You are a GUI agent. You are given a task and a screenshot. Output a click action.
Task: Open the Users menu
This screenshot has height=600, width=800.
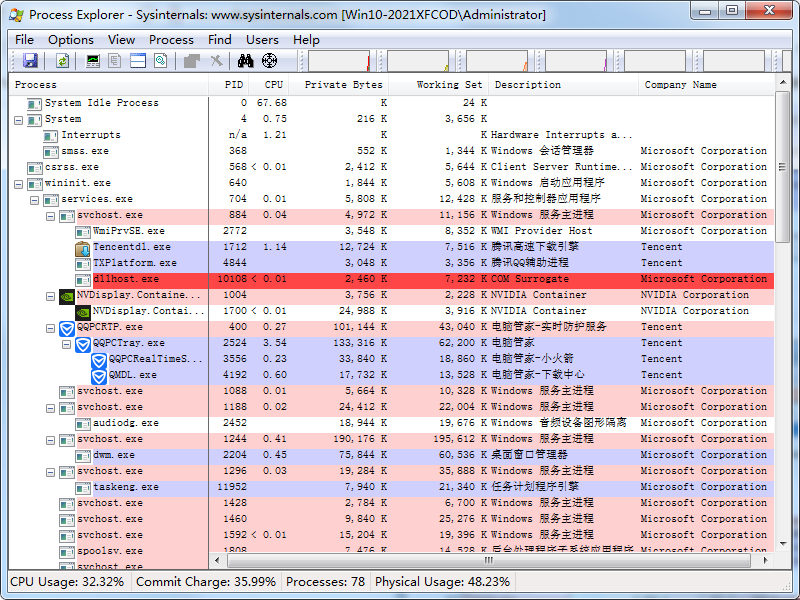click(x=262, y=40)
